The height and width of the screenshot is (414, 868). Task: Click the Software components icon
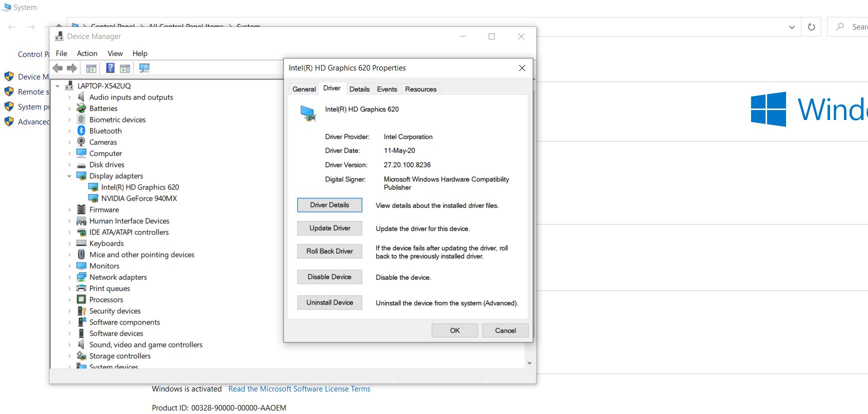(81, 322)
